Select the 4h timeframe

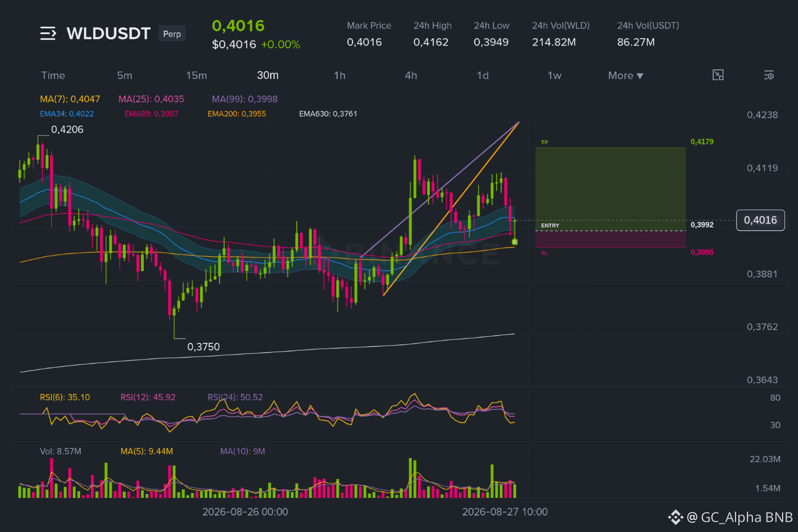411,76
